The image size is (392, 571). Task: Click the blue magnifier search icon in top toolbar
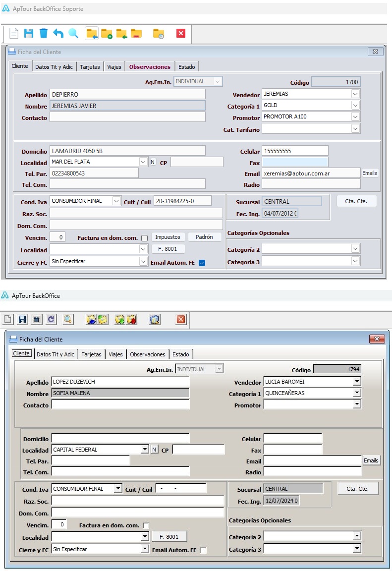click(73, 34)
